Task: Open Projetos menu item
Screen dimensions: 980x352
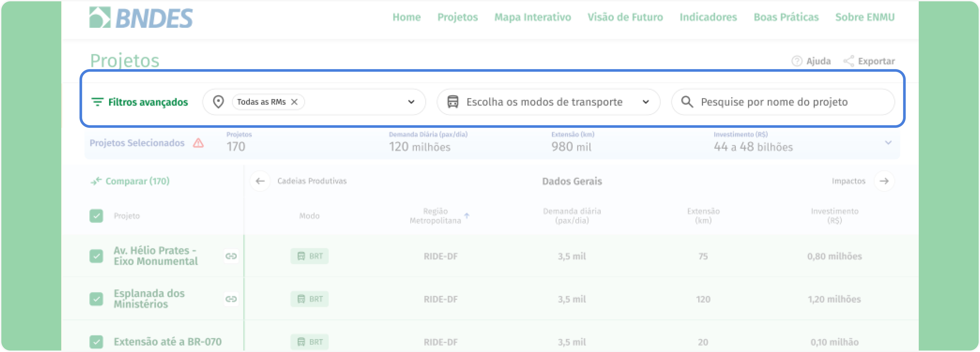Action: [458, 17]
